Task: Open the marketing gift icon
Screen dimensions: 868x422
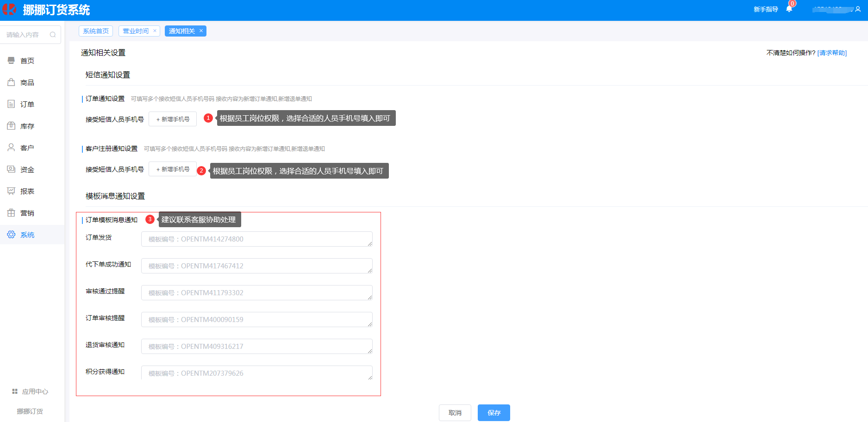Action: point(11,213)
